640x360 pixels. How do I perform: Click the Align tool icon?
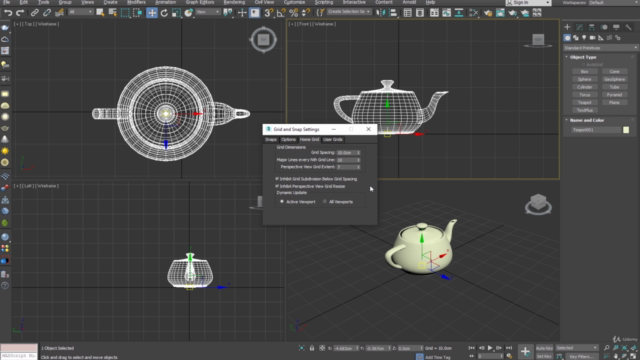tap(393, 13)
